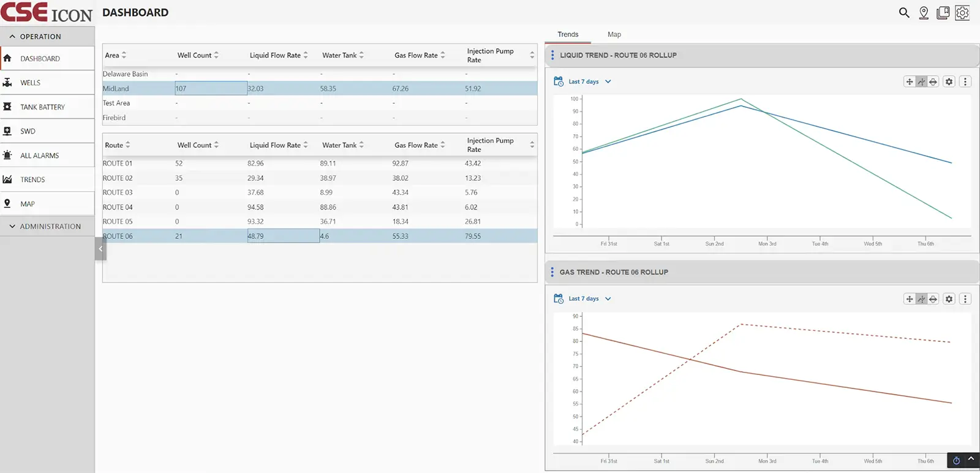The image size is (980, 473).
Task: Open the bookmarks icon in top bar
Action: tap(943, 13)
